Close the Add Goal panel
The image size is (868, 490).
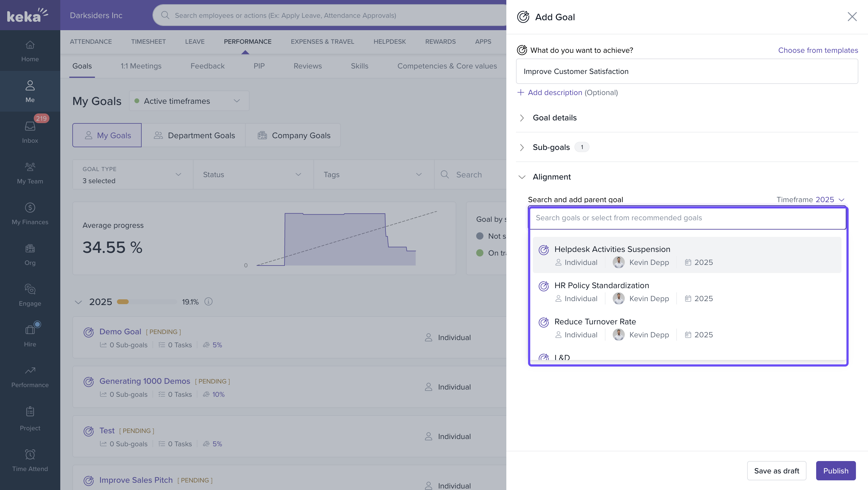[852, 17]
